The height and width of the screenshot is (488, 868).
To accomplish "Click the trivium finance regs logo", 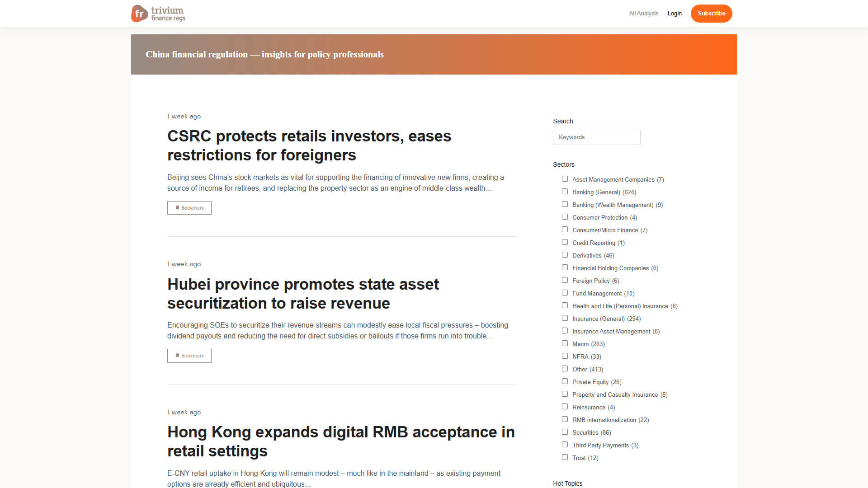I will [x=158, y=13].
